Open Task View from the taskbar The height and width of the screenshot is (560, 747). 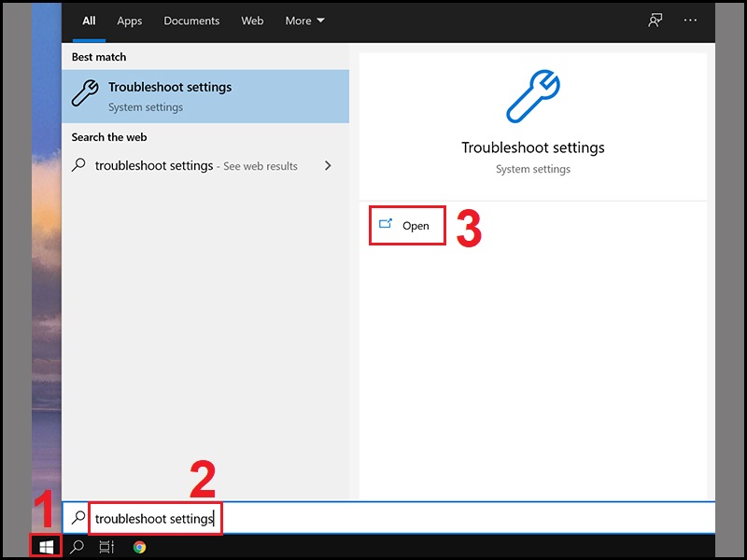coord(106,547)
